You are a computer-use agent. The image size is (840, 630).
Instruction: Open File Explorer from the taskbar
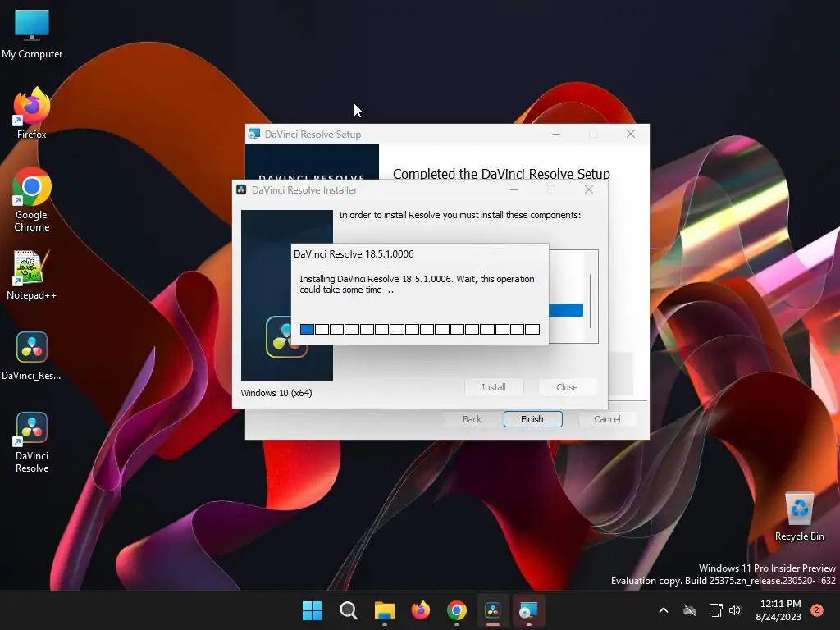point(384,610)
